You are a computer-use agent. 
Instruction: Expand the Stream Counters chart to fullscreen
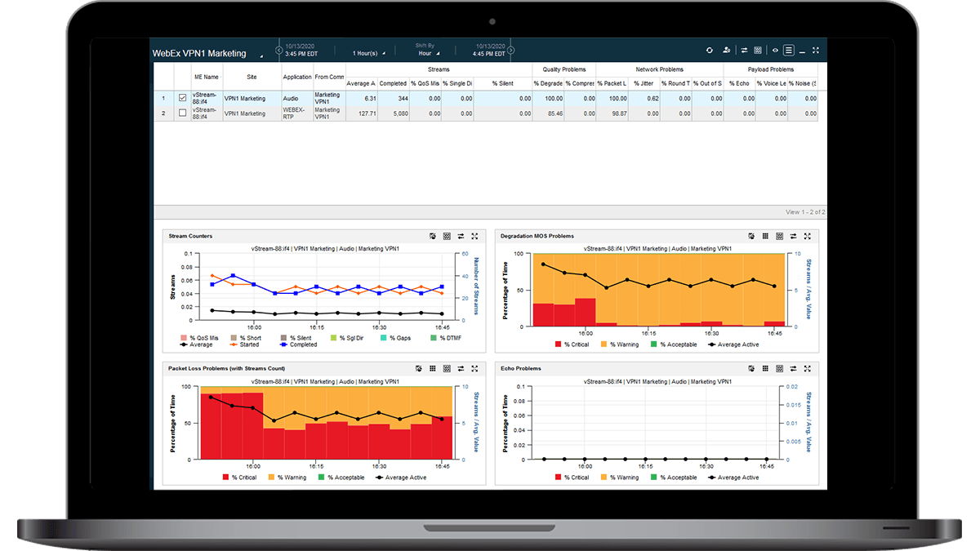(x=474, y=236)
